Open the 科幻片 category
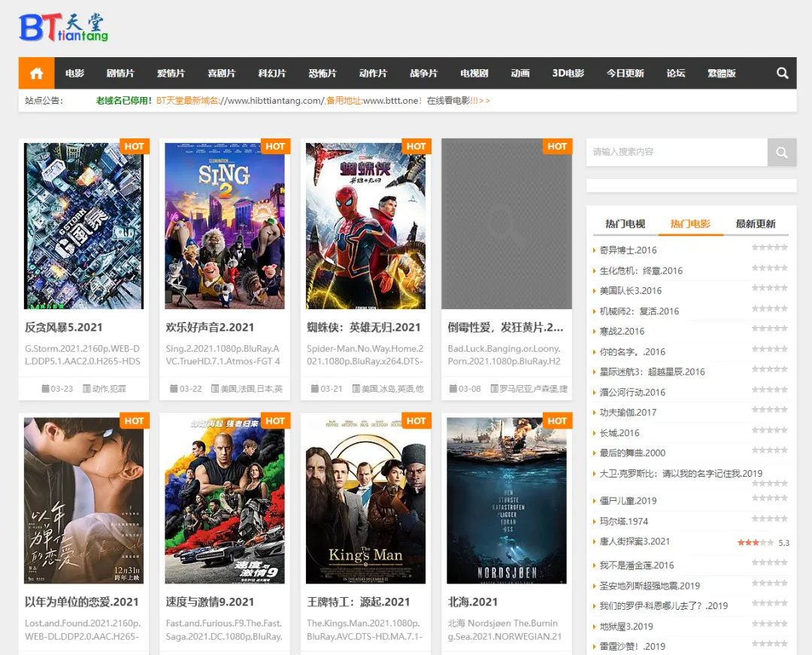The height and width of the screenshot is (655, 812). click(272, 73)
